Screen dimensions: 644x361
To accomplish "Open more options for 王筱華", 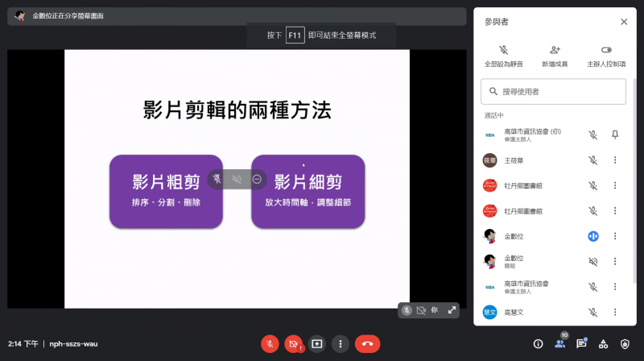I will point(615,160).
